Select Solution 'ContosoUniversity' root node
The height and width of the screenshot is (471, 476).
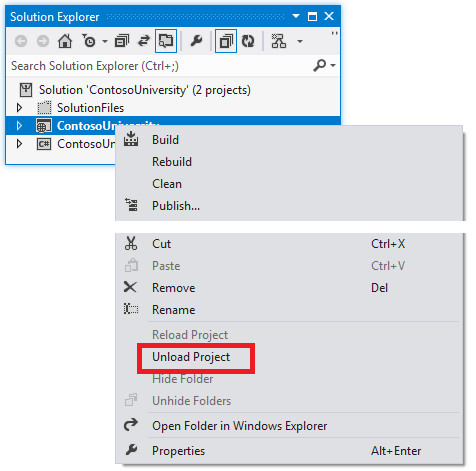point(145,90)
